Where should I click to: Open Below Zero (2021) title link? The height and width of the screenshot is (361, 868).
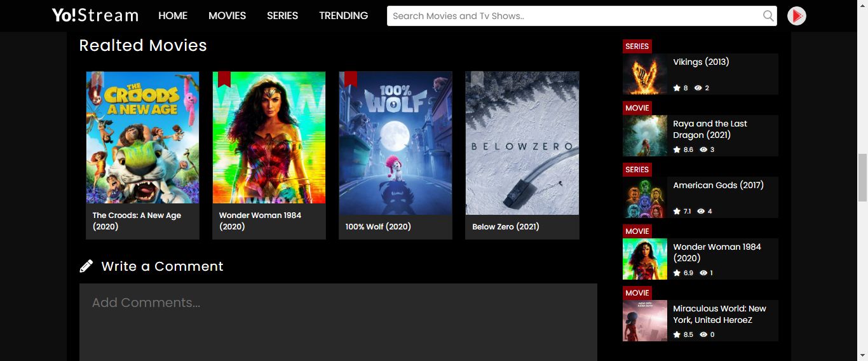[x=506, y=227]
